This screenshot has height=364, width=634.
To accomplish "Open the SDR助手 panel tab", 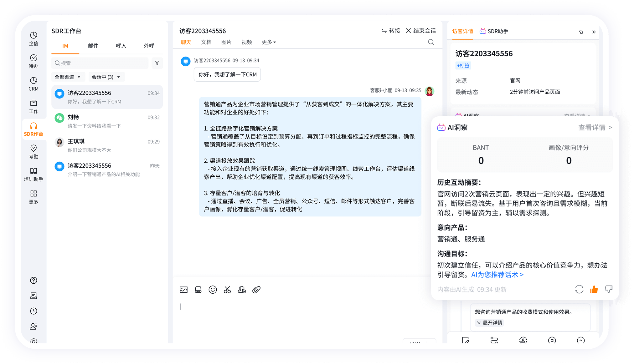I will (x=494, y=31).
